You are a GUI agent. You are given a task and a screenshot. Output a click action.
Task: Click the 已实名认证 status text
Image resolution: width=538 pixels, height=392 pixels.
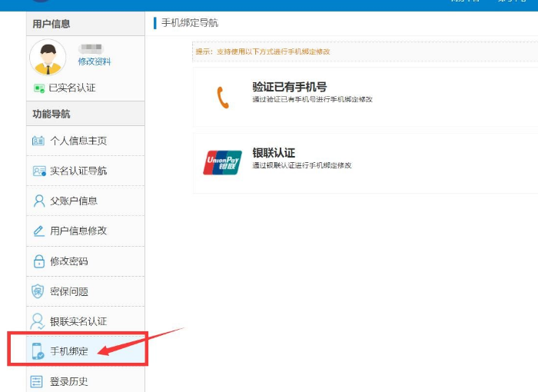tap(72, 88)
